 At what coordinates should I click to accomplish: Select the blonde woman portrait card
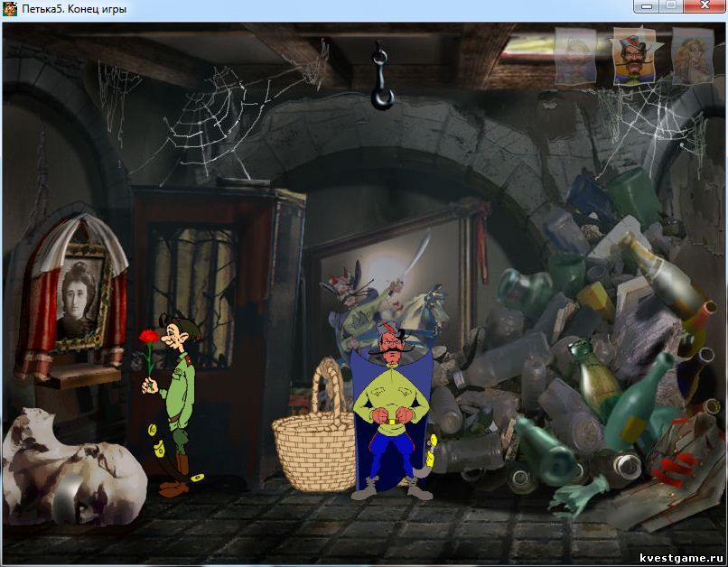(x=693, y=56)
